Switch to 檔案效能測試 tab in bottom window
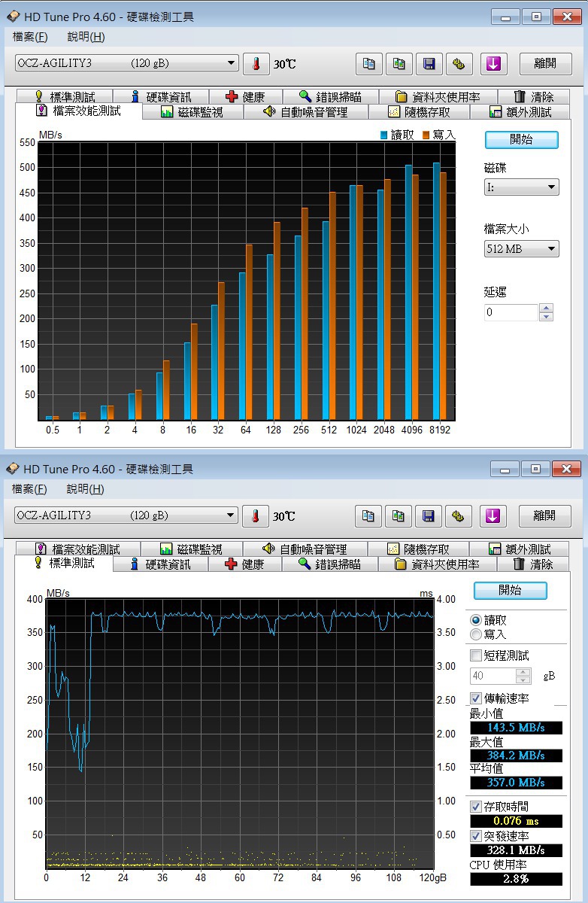 point(78,549)
